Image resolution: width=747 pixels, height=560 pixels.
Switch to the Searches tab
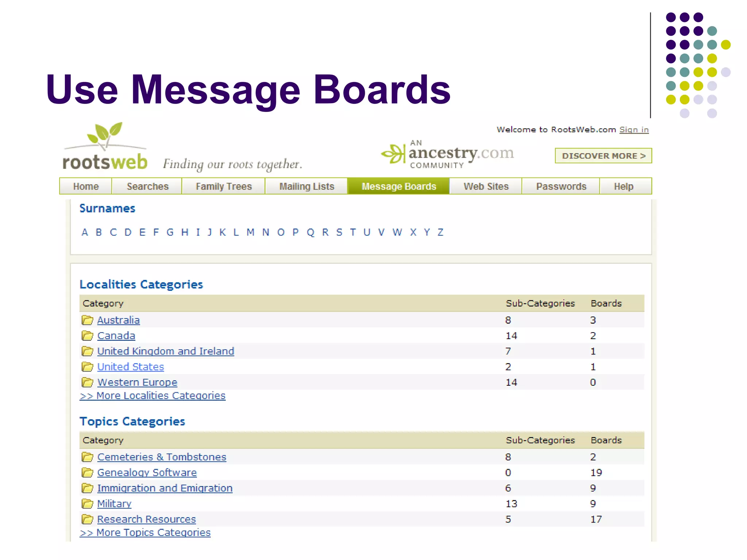coord(147,186)
